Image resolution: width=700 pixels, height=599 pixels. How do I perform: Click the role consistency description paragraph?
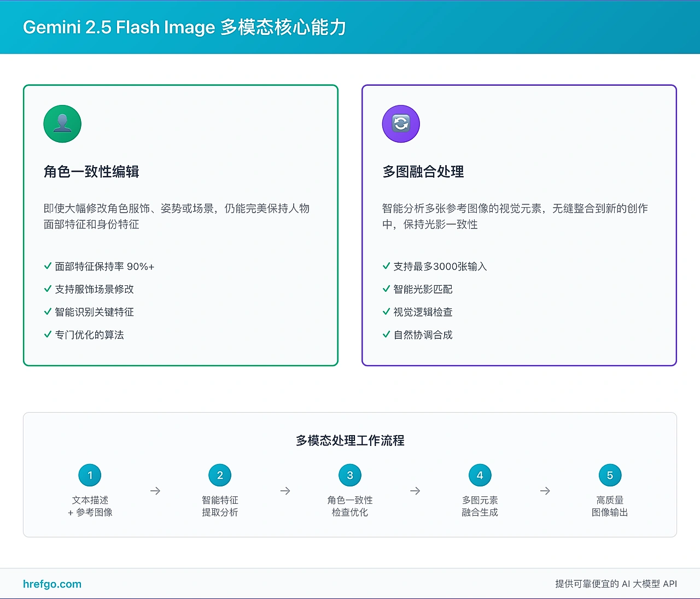tap(177, 216)
